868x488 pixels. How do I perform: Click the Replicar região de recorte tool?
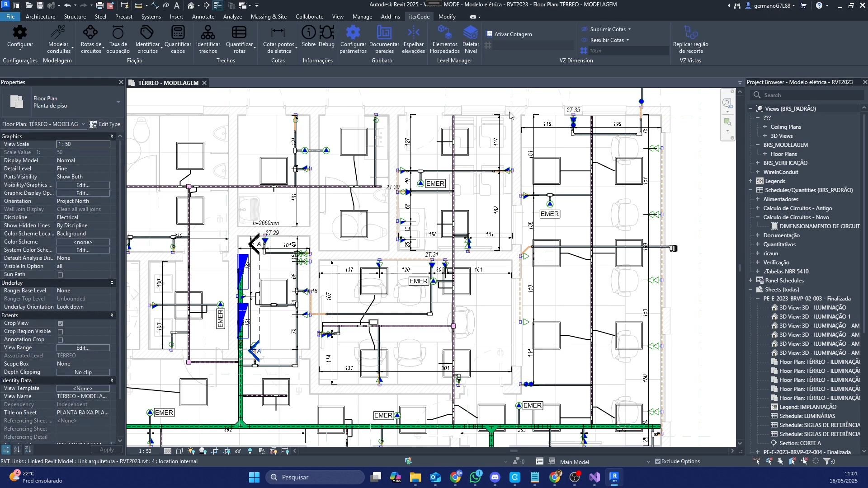click(690, 33)
